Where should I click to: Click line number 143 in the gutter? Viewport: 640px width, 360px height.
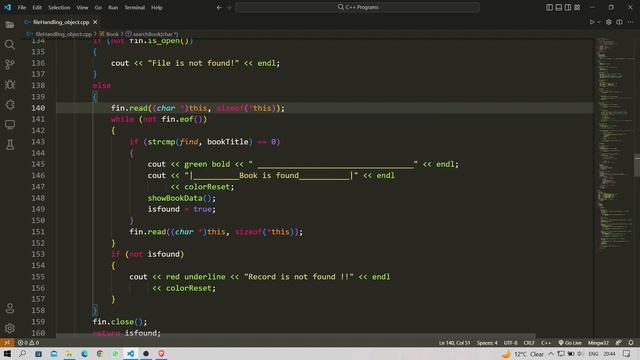click(x=38, y=142)
